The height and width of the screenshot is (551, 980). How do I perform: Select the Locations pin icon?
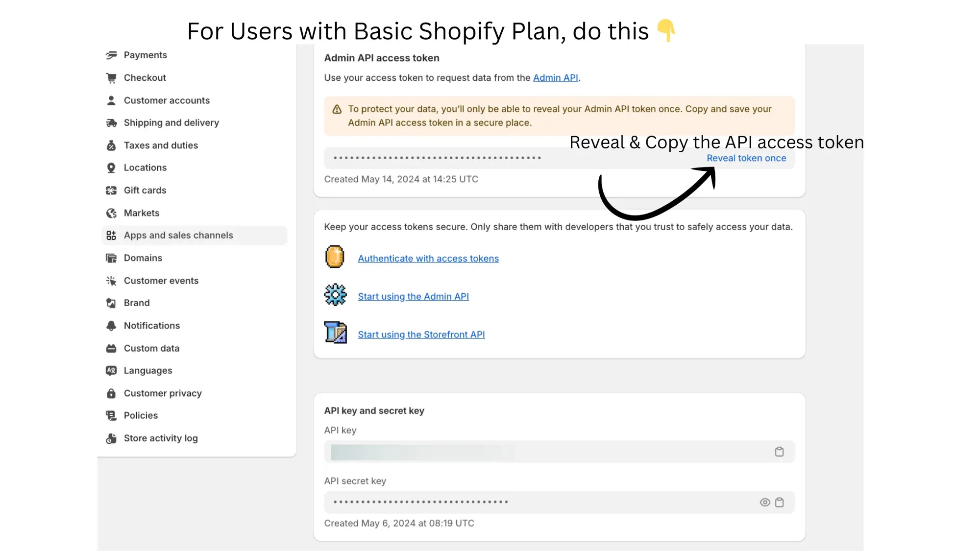pos(111,168)
